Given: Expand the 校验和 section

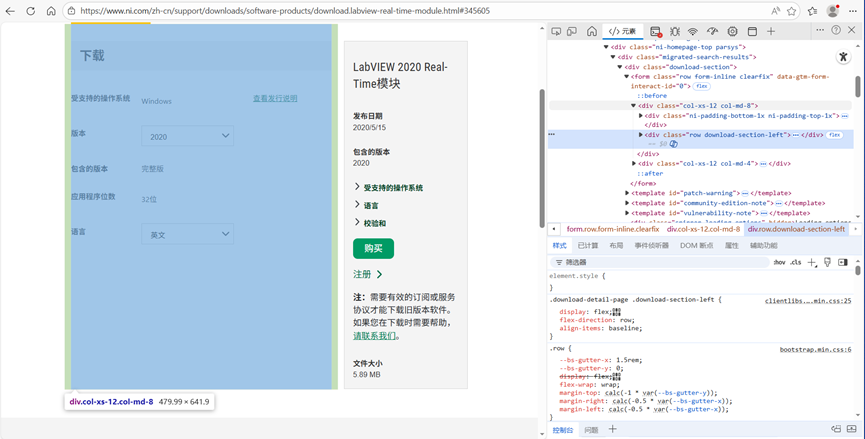Looking at the screenshot, I should [x=370, y=223].
